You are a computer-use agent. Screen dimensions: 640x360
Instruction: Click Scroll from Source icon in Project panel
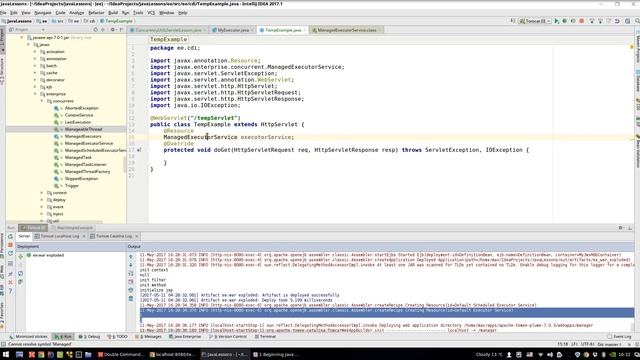(96, 30)
